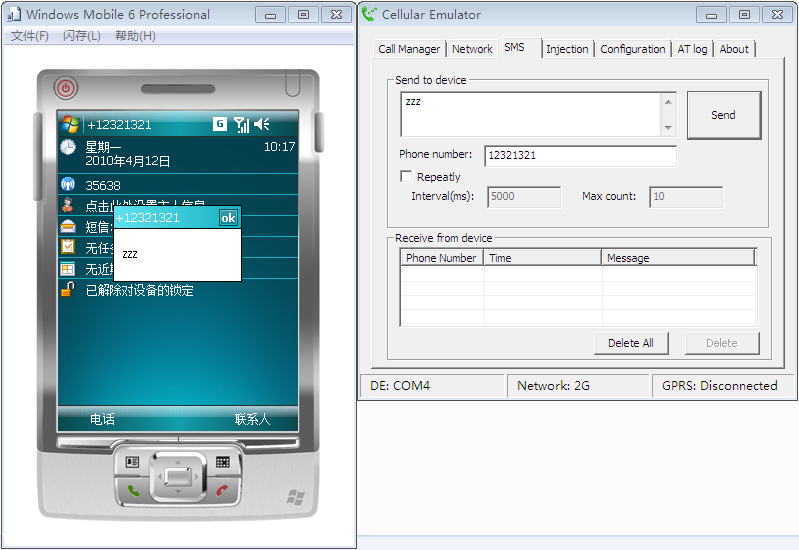Tap the SMS envelope icon on Today screen
Screen dimensions: 799x550
point(68,226)
